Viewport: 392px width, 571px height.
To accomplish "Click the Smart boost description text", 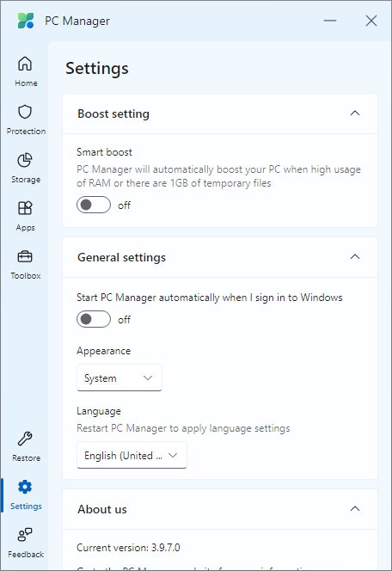I will pyautogui.click(x=218, y=176).
